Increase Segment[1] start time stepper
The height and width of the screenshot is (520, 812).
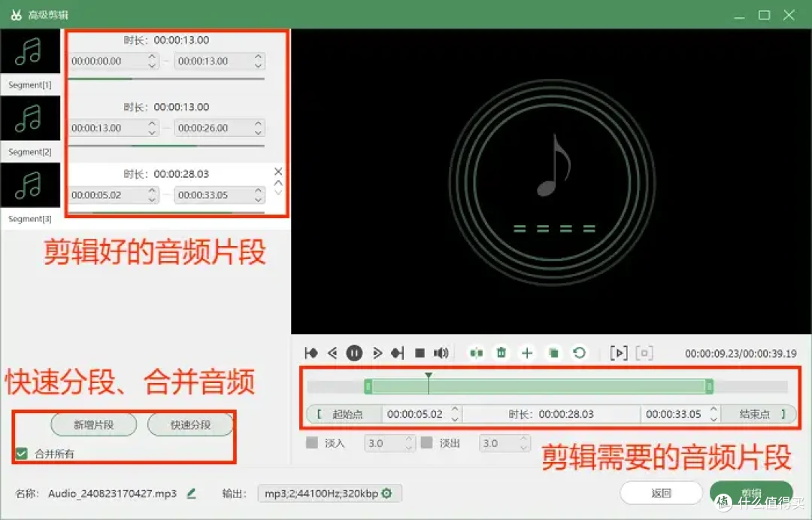click(152, 56)
